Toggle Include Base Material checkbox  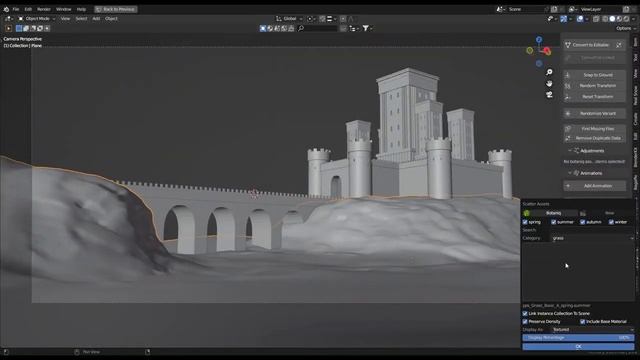coord(582,322)
